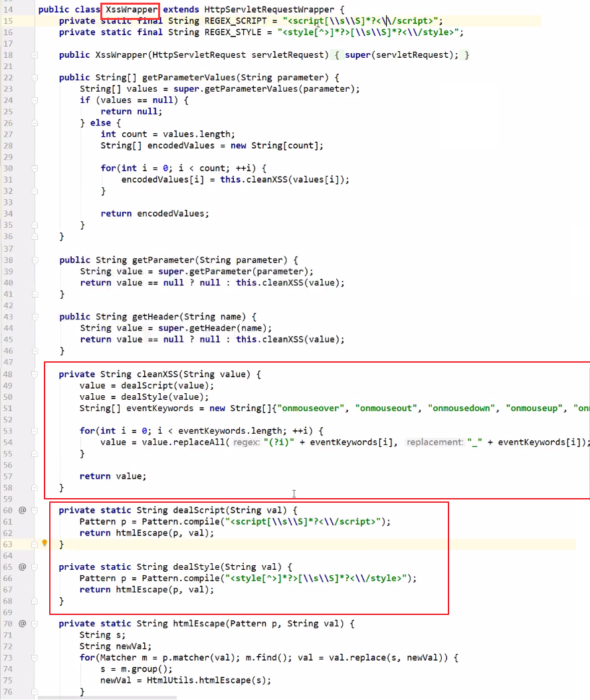Viewport: 590px width, 700px height.
Task: Click the lightbulb quick-fix icon on line 63
Action: click(x=45, y=543)
